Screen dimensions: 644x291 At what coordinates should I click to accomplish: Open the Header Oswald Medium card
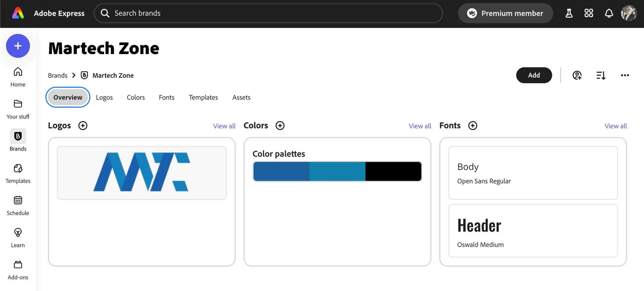coord(533,231)
